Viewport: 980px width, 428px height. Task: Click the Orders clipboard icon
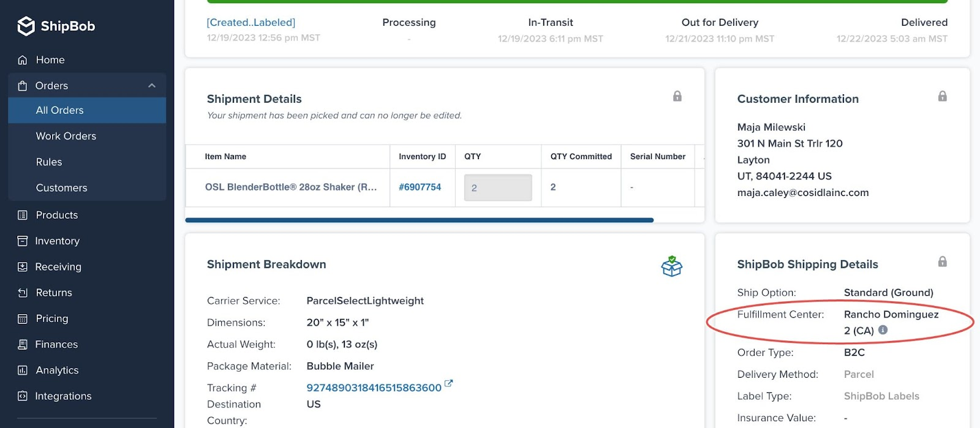tap(23, 86)
